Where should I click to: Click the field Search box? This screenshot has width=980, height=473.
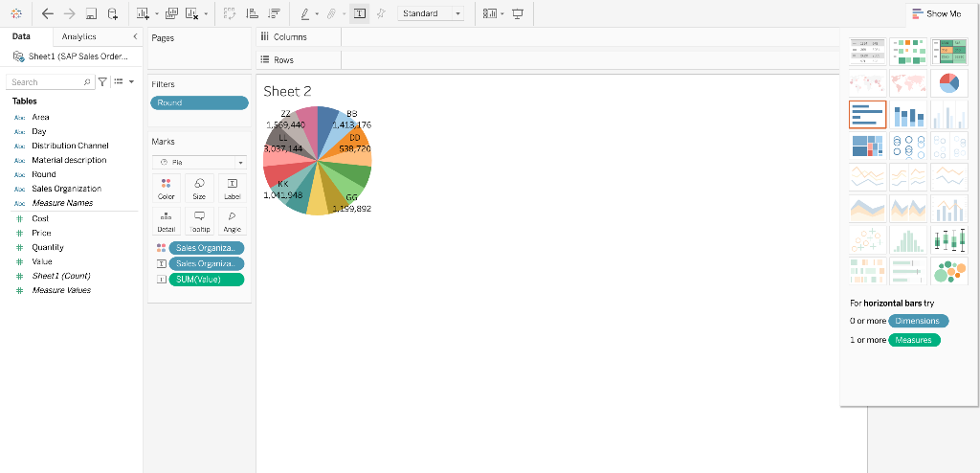(x=50, y=82)
